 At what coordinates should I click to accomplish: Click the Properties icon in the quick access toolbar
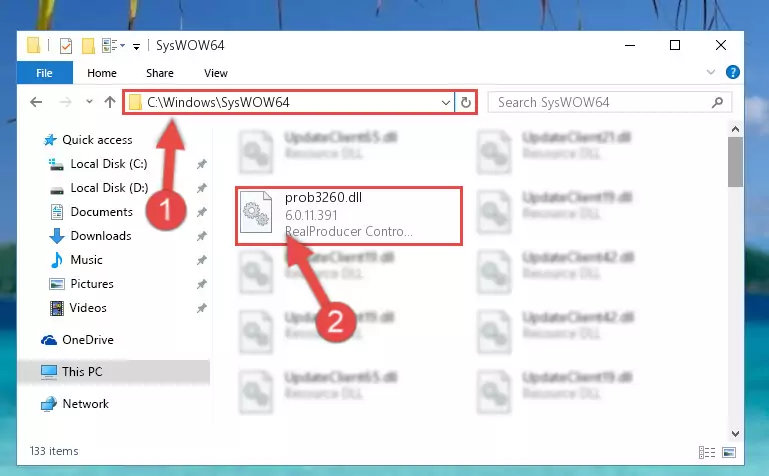click(x=66, y=46)
